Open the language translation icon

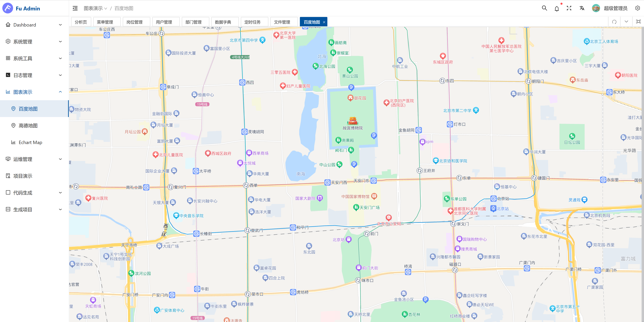tap(582, 8)
